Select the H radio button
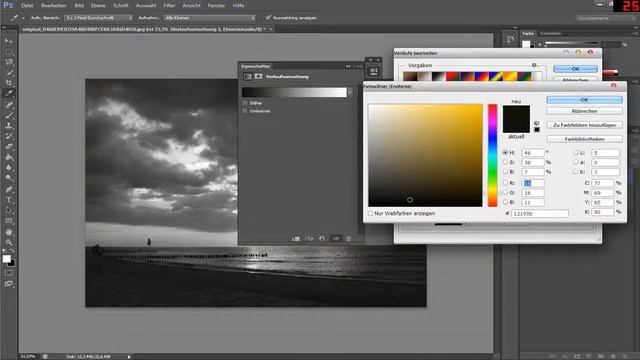This screenshot has width=640, height=360. 505,153
